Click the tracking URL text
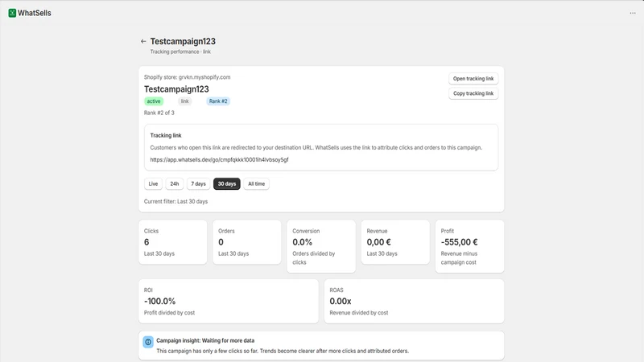Screen dimensions: 644x362 219,159
